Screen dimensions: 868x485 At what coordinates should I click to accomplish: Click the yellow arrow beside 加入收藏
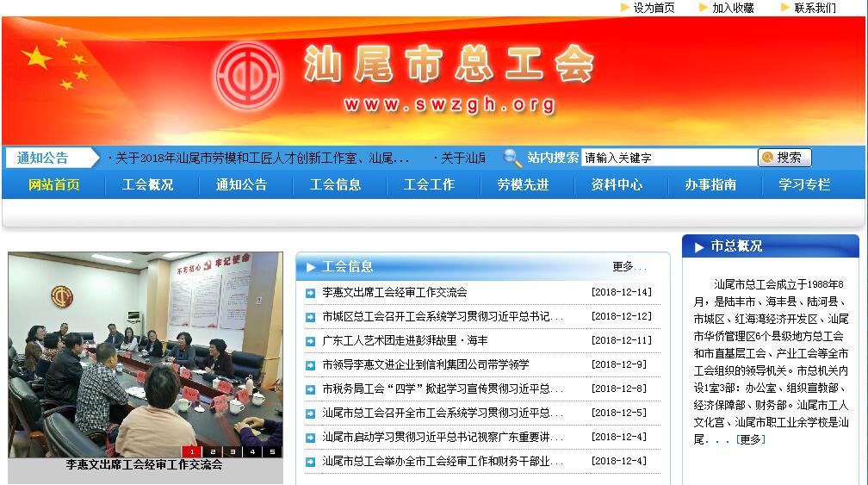click(x=704, y=8)
